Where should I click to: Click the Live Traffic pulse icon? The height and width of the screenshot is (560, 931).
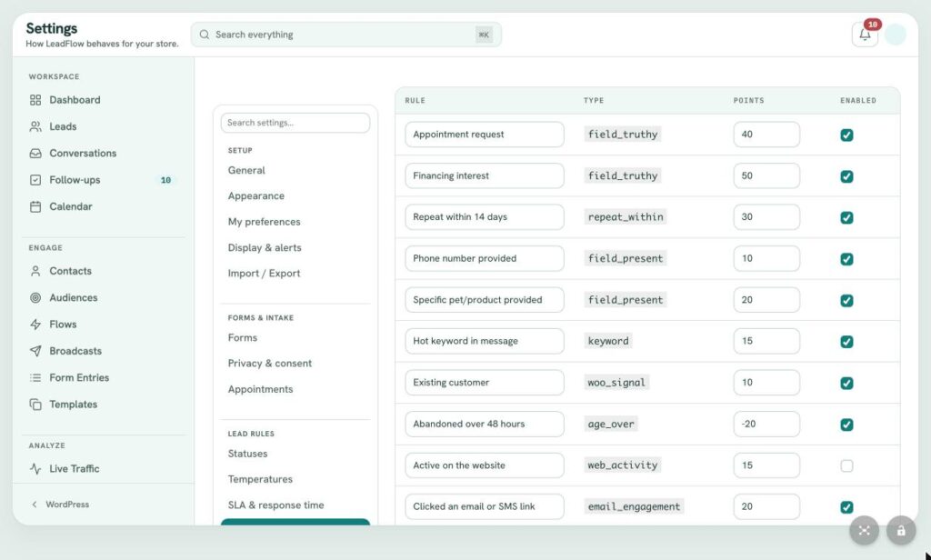[x=35, y=468]
